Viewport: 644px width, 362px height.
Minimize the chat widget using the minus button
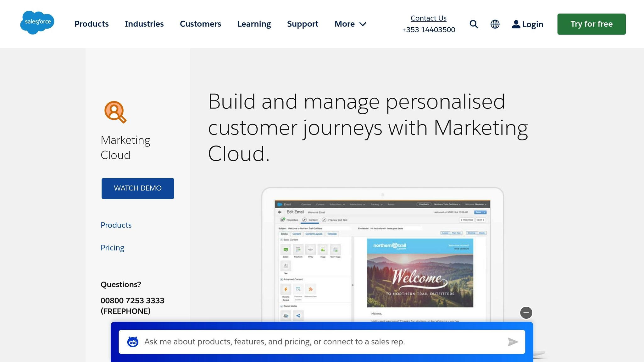click(526, 313)
